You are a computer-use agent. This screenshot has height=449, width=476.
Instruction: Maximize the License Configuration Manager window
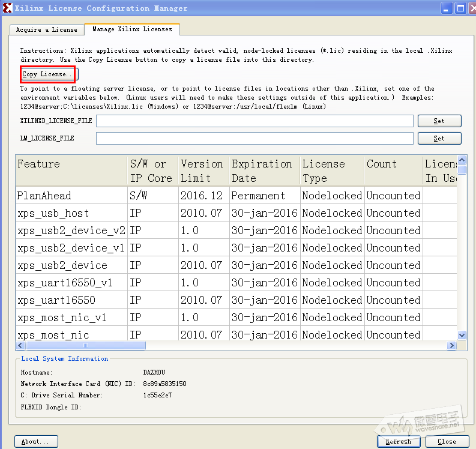[x=460, y=8]
